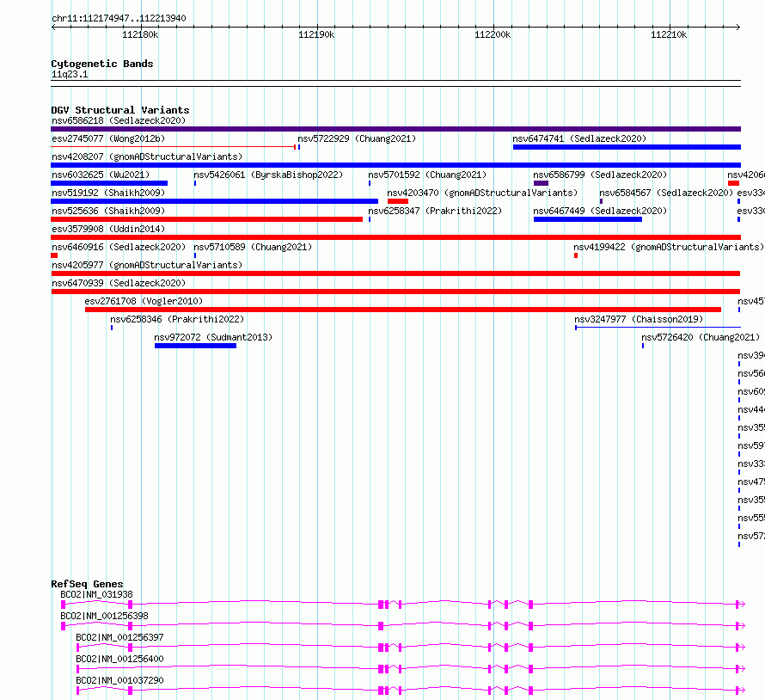Select the blue nsv6467449 variant bar
Screen dimensions: 765x700
(x=588, y=219)
